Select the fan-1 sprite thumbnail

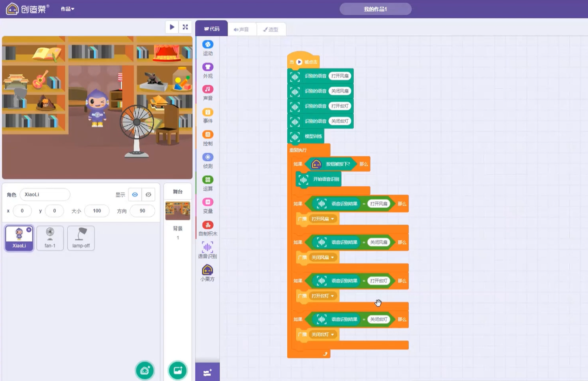coord(50,238)
